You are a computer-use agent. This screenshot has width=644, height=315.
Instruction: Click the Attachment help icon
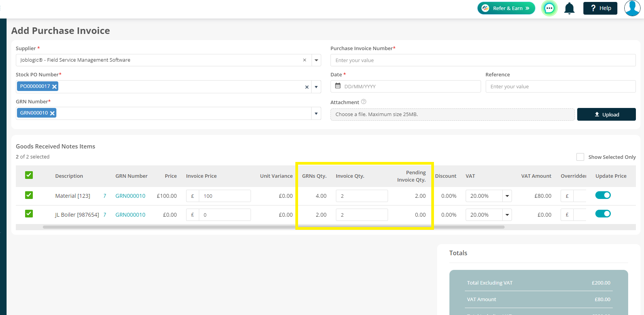coord(364,102)
